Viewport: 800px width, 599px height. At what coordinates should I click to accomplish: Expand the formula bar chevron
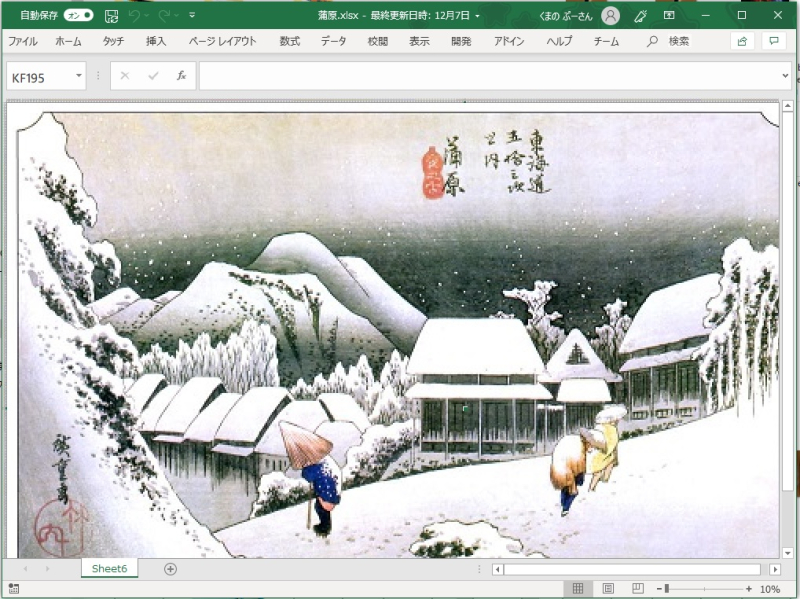785,76
